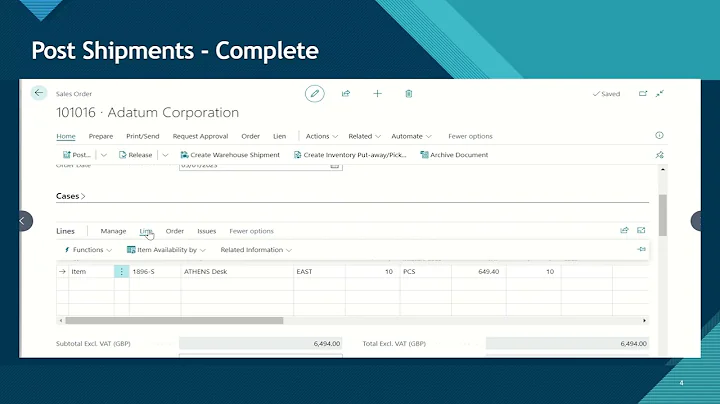Click Saved status indicator
Screen dimensions: 720x404
point(606,94)
